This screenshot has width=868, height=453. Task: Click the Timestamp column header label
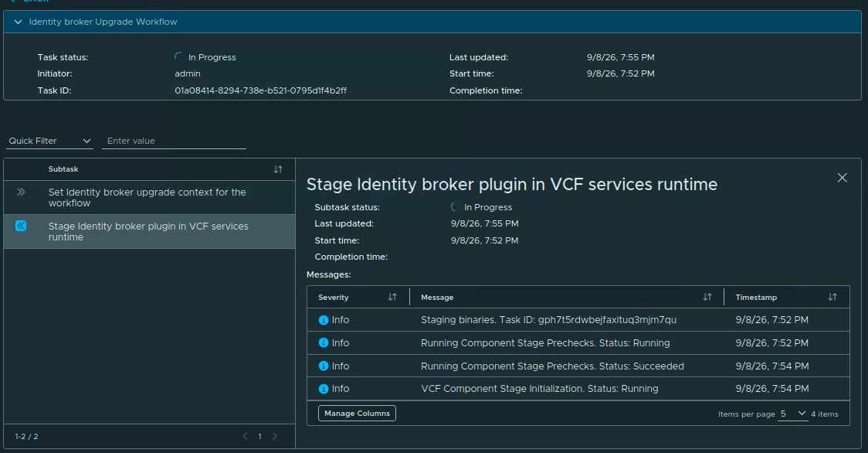(x=756, y=297)
